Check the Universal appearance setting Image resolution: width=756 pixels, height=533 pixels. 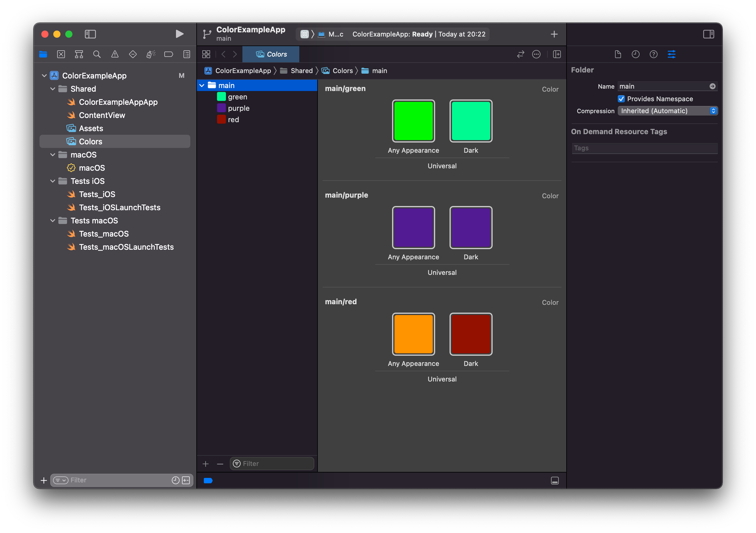tap(442, 166)
